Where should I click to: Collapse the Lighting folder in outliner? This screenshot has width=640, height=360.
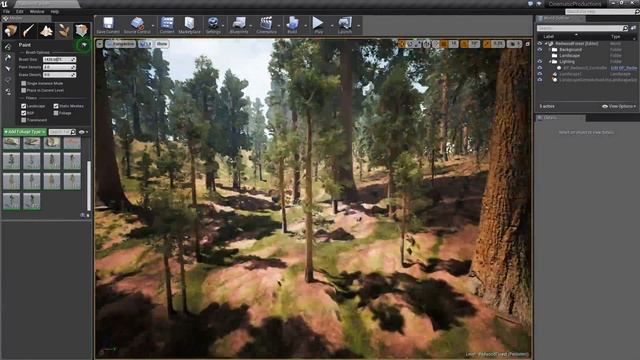(x=550, y=62)
